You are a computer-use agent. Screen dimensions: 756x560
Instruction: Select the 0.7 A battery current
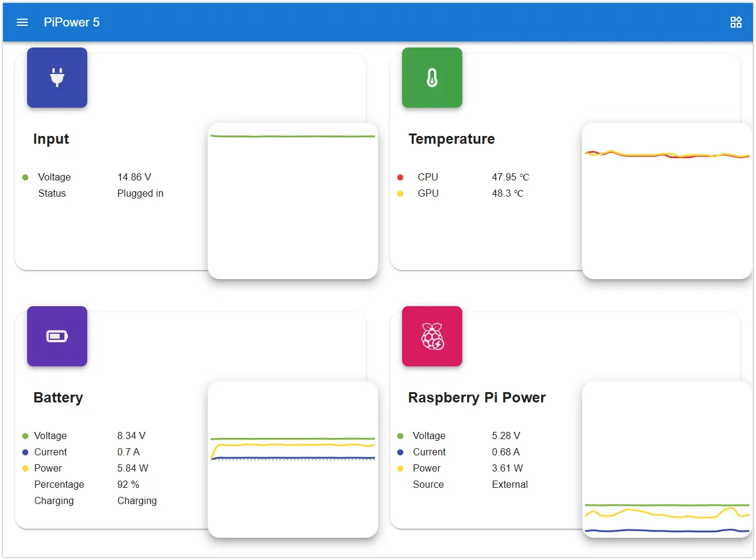click(x=128, y=452)
